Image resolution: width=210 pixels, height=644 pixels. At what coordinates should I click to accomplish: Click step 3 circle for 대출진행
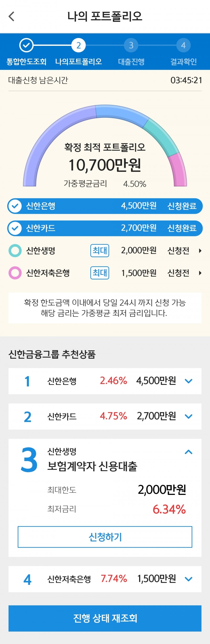tap(131, 45)
